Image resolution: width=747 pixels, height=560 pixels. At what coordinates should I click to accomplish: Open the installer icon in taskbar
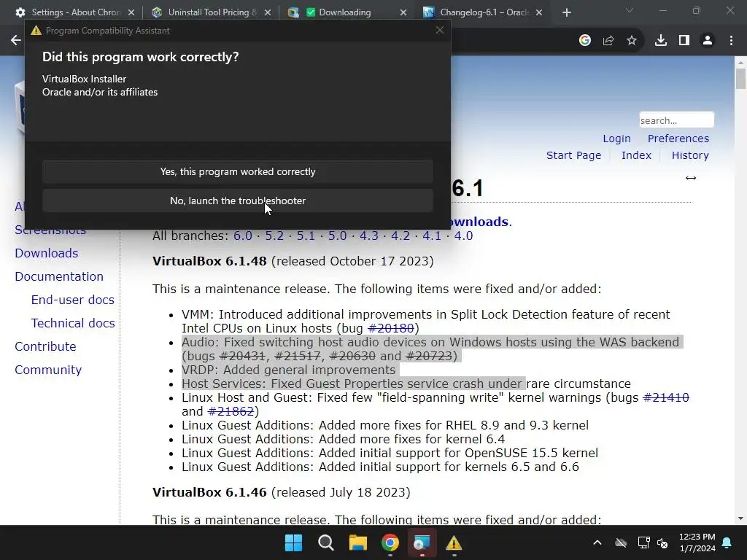point(422,542)
